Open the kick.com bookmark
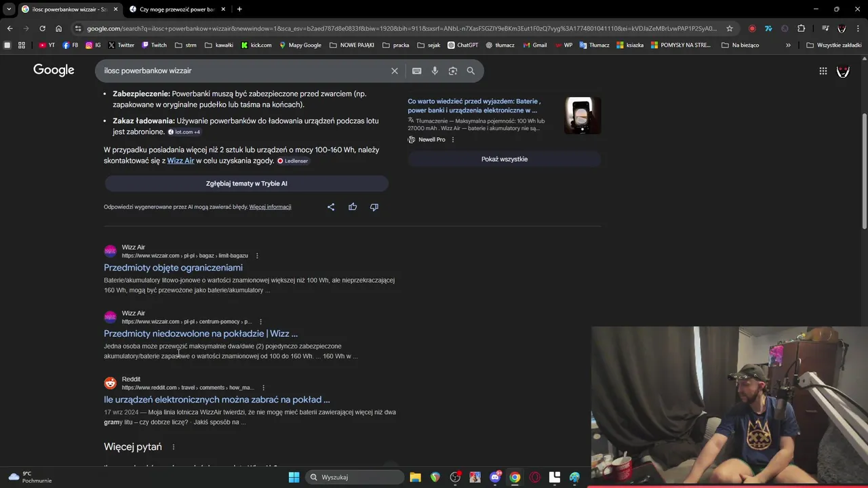This screenshot has height=488, width=868. click(x=256, y=45)
